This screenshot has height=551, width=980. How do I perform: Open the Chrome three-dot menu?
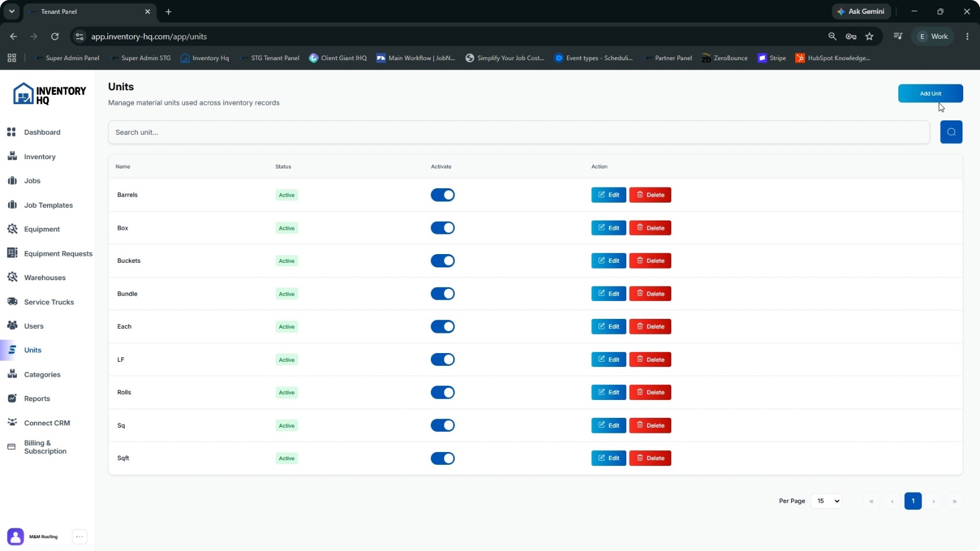pyautogui.click(x=967, y=36)
